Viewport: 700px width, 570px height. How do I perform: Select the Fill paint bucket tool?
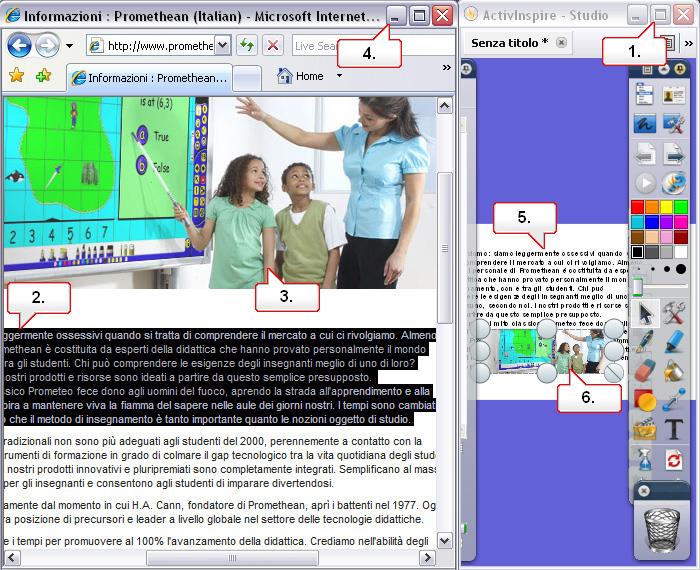tap(674, 370)
